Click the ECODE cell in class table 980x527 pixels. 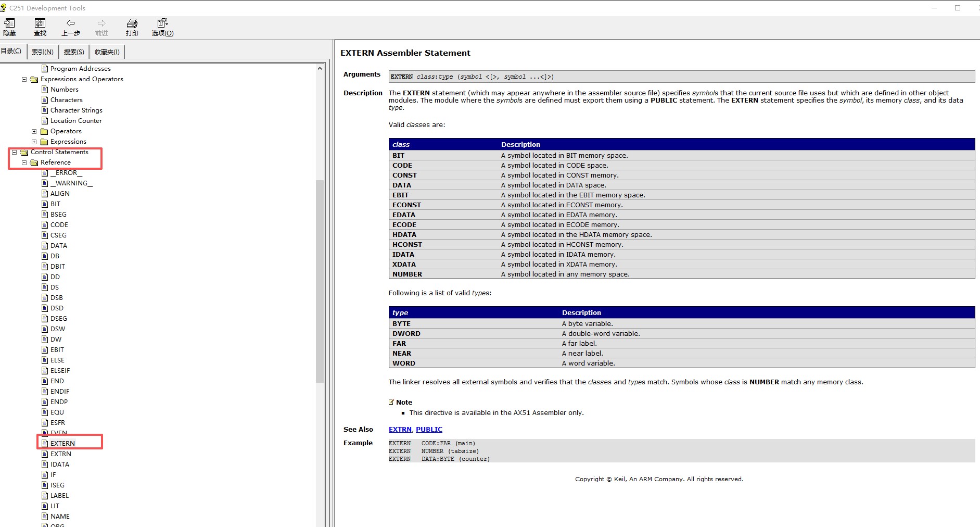click(x=404, y=225)
